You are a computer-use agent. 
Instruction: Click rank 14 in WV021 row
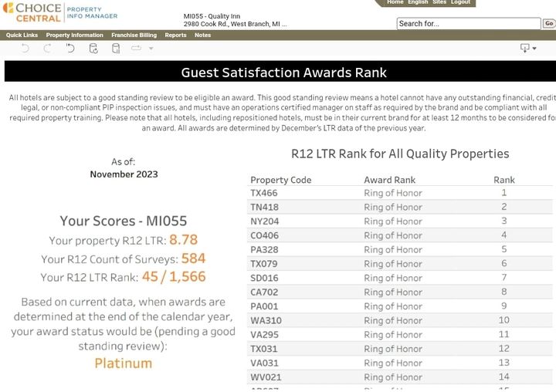pos(503,377)
